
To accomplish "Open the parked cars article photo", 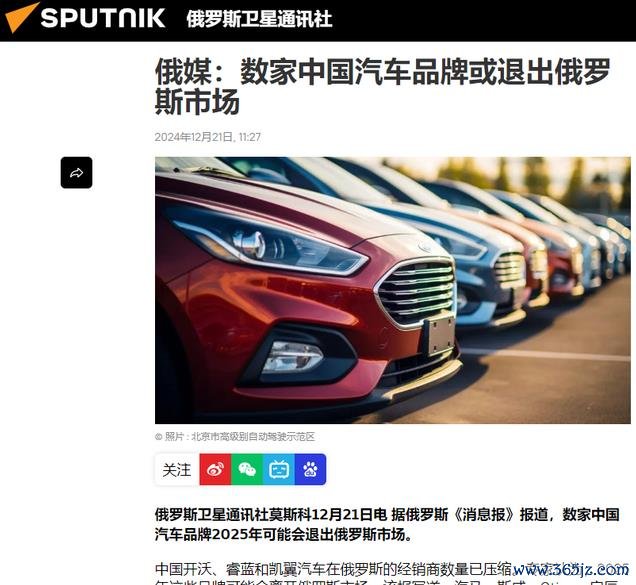I will coord(393,290).
